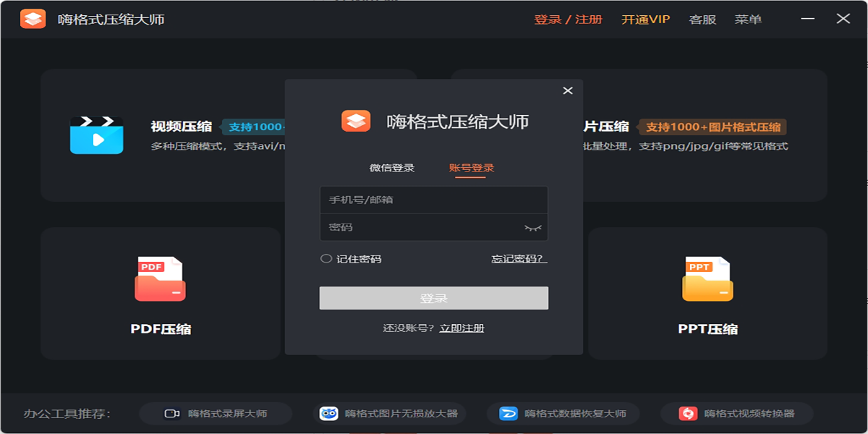Switch to 微信登录 tab

tap(392, 168)
